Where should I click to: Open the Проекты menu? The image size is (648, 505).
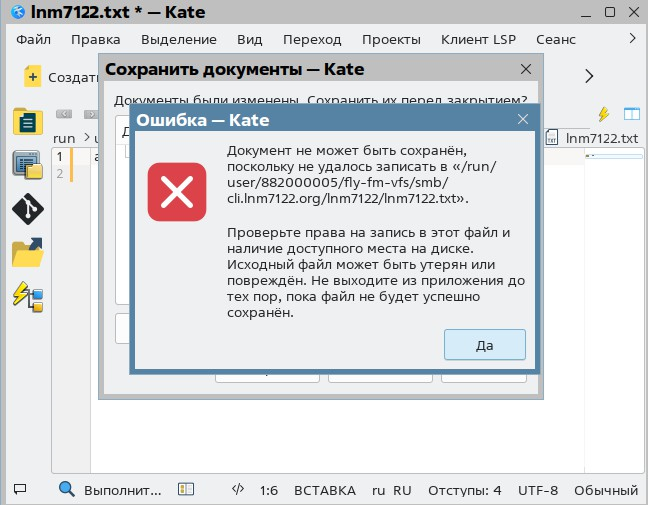pos(391,40)
